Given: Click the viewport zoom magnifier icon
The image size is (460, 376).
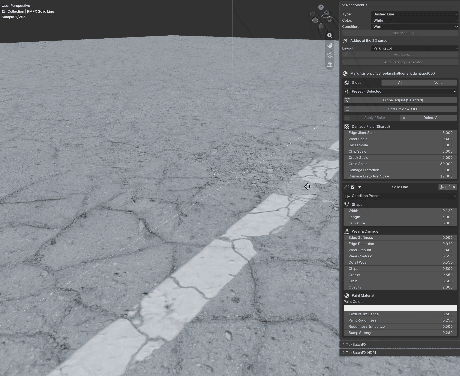Looking at the screenshot, I should click(x=330, y=35).
